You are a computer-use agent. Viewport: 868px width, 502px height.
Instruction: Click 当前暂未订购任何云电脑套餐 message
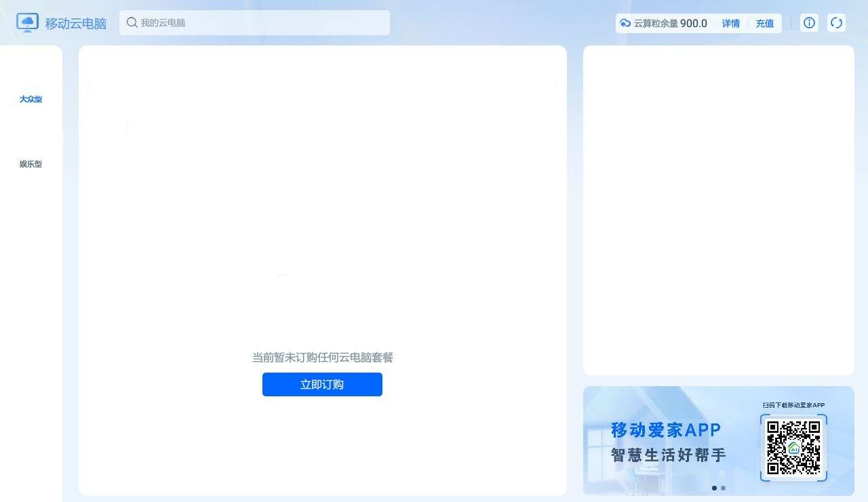[x=323, y=357]
